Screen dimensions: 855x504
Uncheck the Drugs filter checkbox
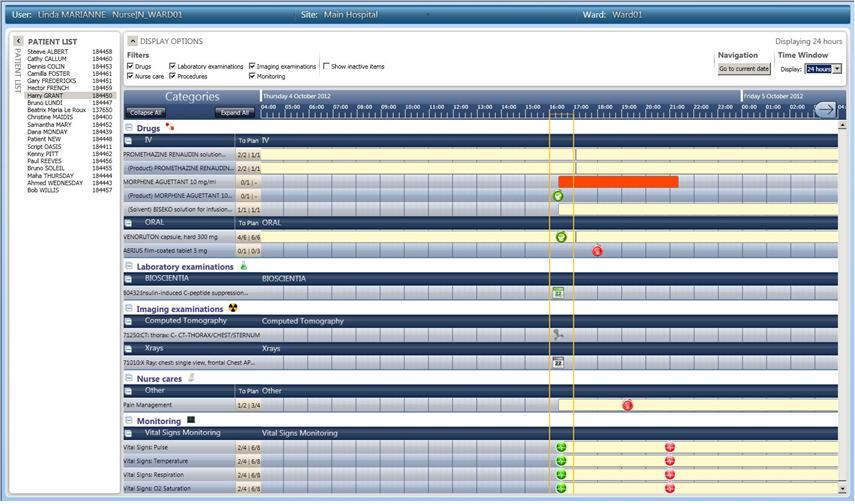[x=131, y=66]
